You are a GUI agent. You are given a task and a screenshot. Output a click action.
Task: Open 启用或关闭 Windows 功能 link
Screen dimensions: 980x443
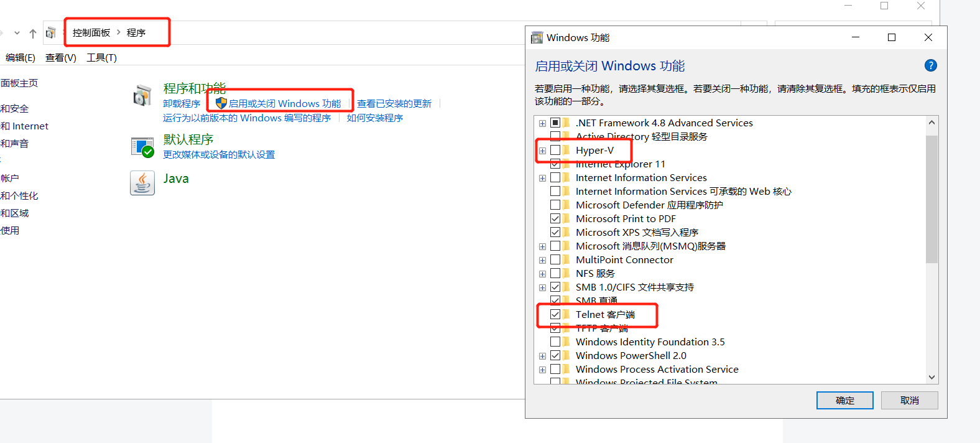[x=285, y=103]
